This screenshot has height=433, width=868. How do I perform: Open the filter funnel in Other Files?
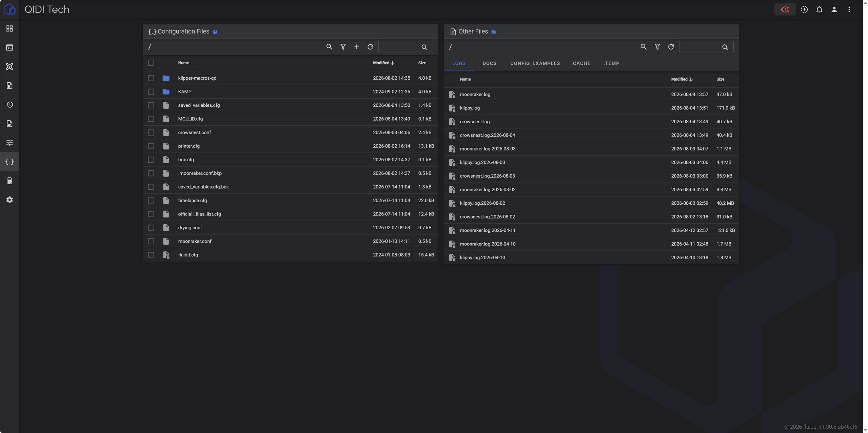coord(657,47)
